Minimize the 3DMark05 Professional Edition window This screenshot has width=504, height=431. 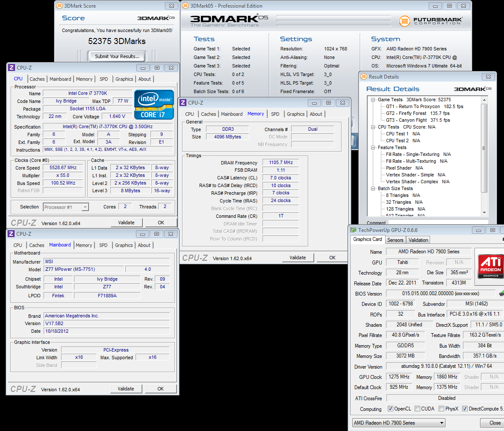click(x=435, y=6)
